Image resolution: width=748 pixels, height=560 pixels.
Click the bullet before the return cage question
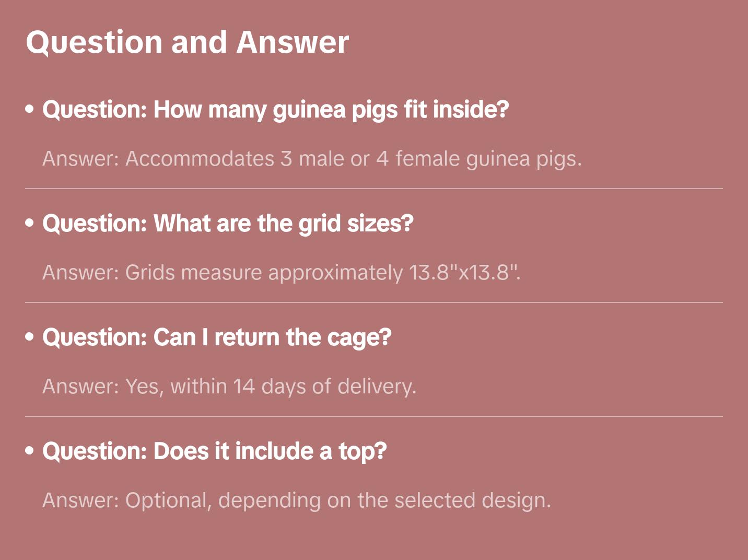coord(30,337)
